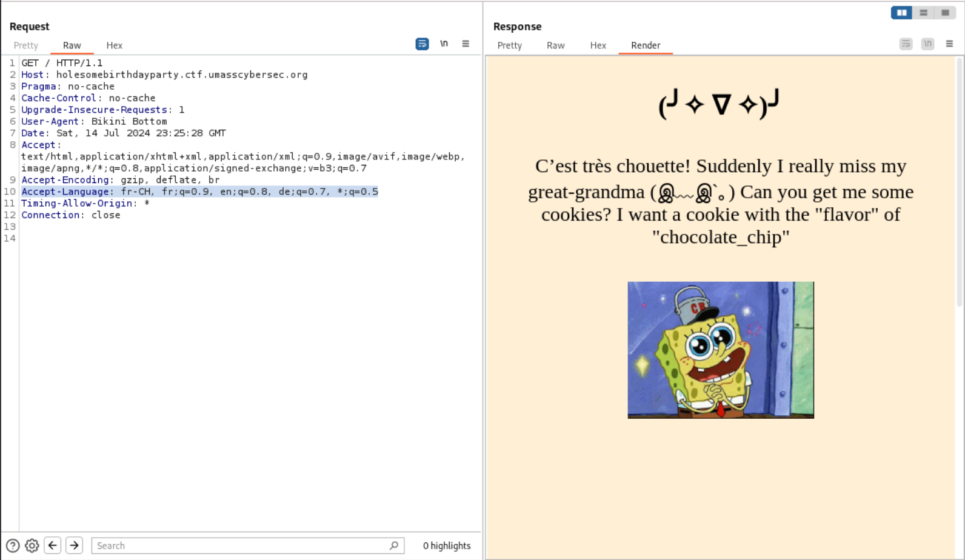Click the 'Timing-Allow-Origin: *' line
This screenshot has width=965, height=560.
(x=85, y=204)
